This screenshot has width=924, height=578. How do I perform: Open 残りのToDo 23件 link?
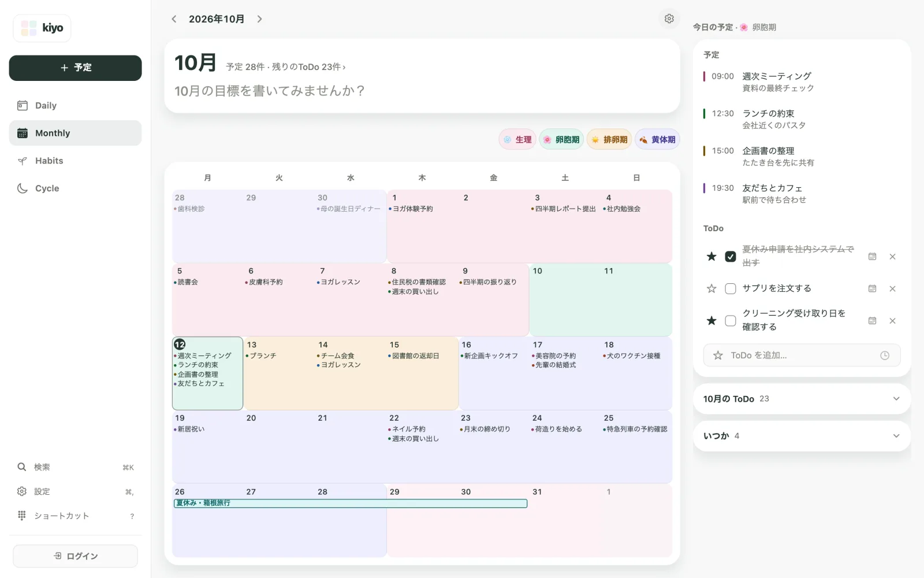point(308,67)
